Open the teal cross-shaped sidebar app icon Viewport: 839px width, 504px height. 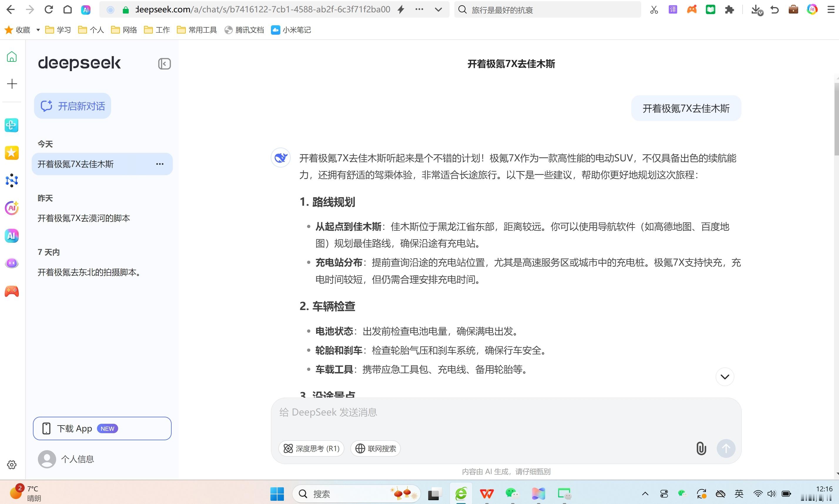click(x=12, y=125)
